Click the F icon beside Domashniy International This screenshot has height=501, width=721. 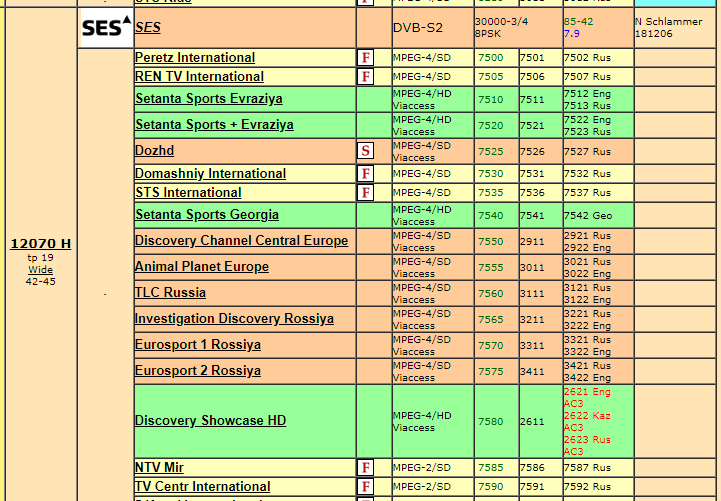click(x=366, y=174)
